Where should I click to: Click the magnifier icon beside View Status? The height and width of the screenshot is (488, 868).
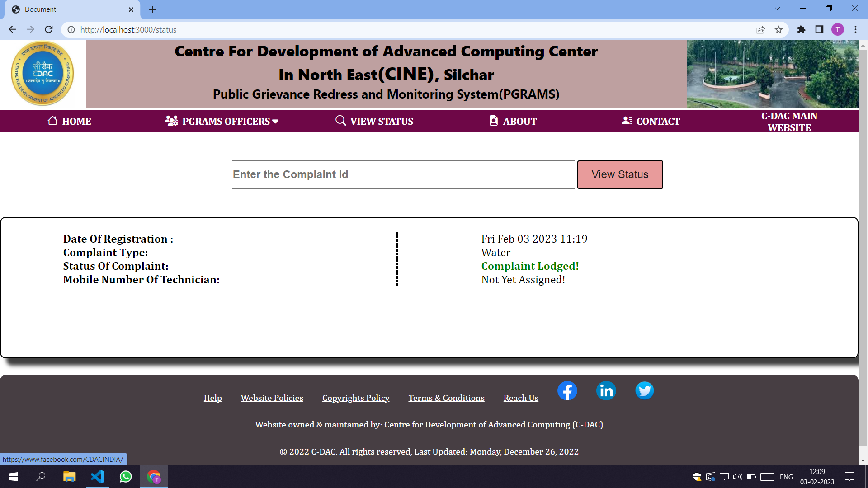tap(340, 121)
